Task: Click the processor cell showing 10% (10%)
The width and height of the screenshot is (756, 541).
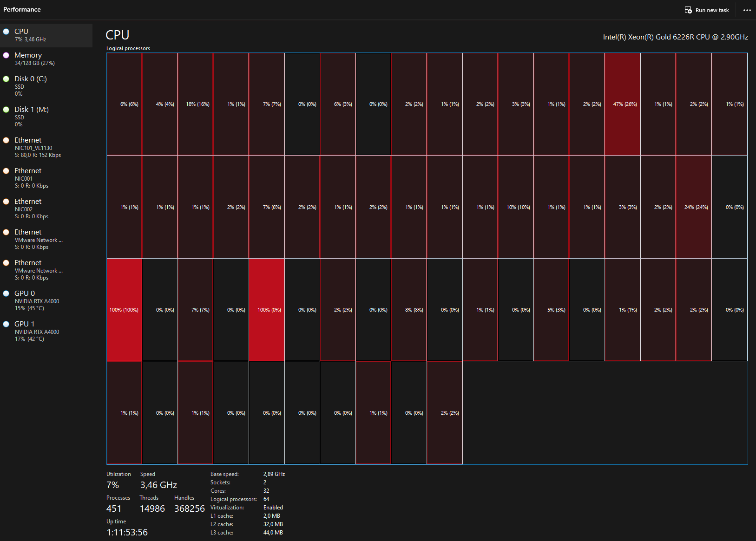Action: (516, 207)
